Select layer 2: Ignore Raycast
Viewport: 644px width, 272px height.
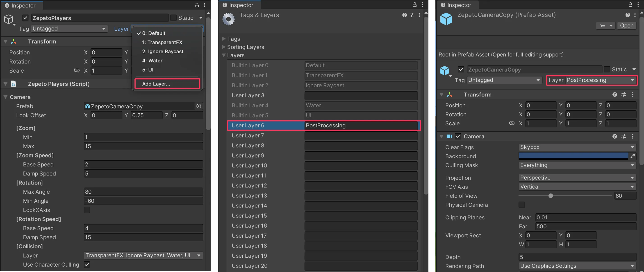point(167,52)
